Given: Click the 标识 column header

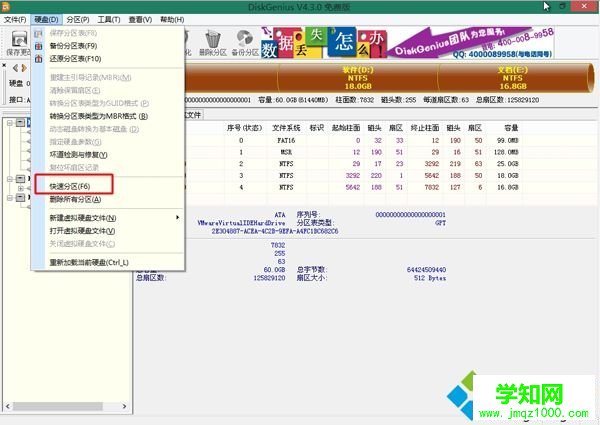Looking at the screenshot, I should point(317,128).
